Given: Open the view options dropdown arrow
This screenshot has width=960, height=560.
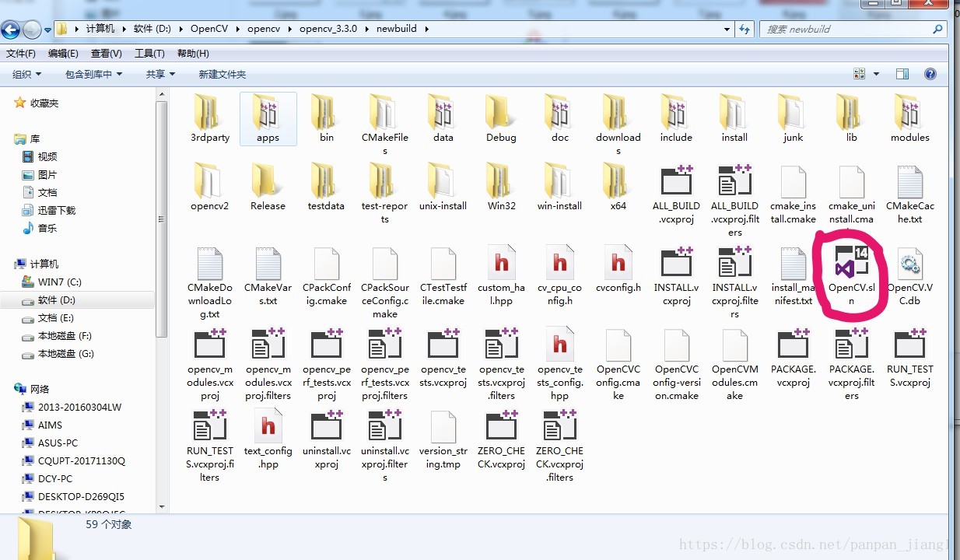Looking at the screenshot, I should pyautogui.click(x=876, y=74).
